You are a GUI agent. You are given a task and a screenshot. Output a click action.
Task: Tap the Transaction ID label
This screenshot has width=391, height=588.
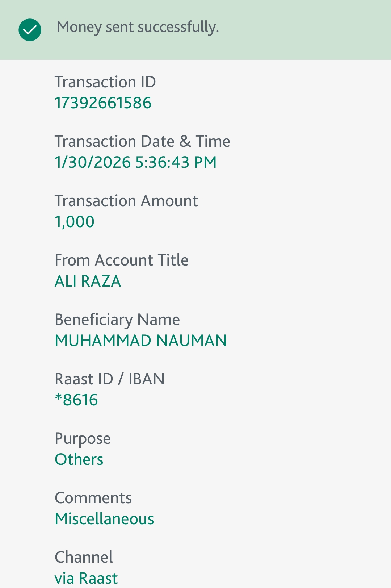coord(105,82)
